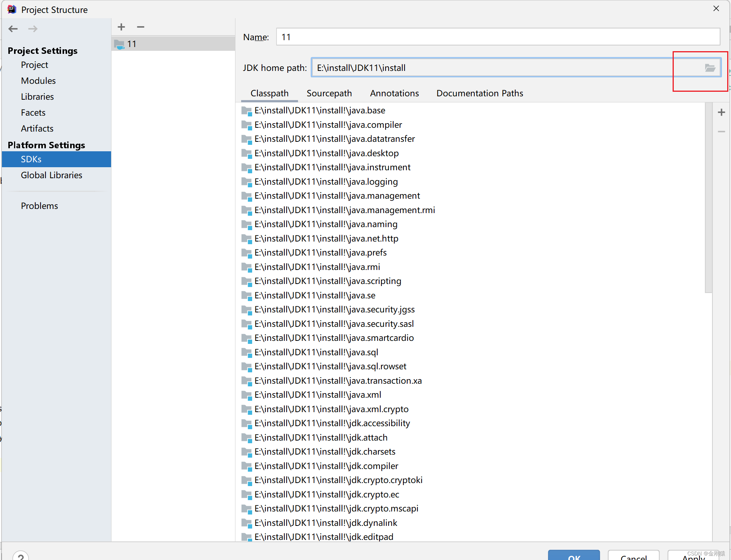Image resolution: width=731 pixels, height=560 pixels.
Task: Click the Cancel button
Action: click(x=634, y=555)
